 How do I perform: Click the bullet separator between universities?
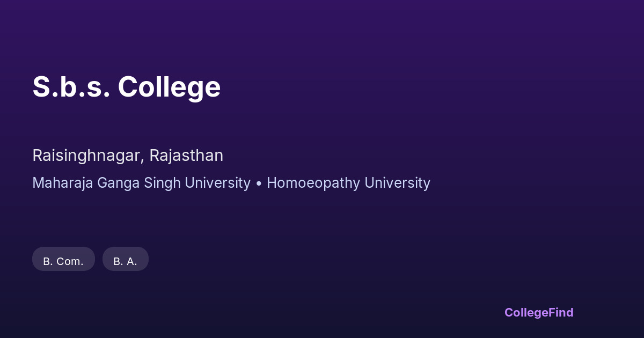tap(259, 183)
